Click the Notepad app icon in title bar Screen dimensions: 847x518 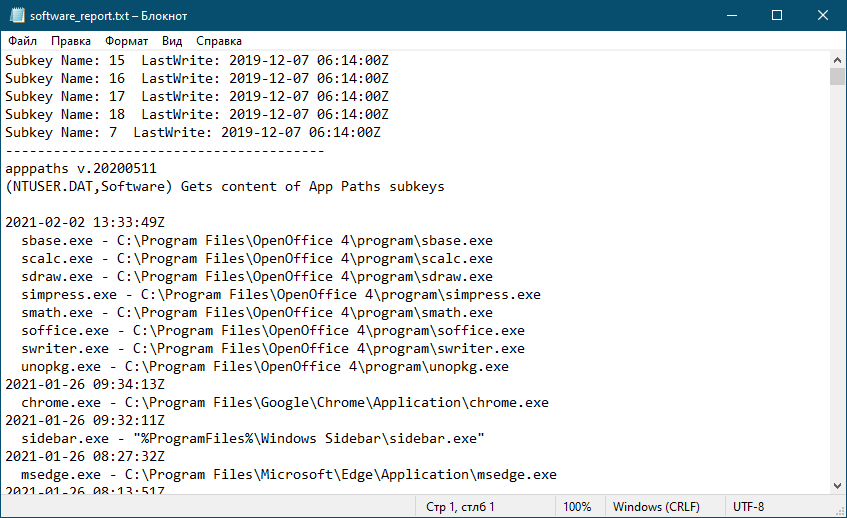(x=17, y=16)
